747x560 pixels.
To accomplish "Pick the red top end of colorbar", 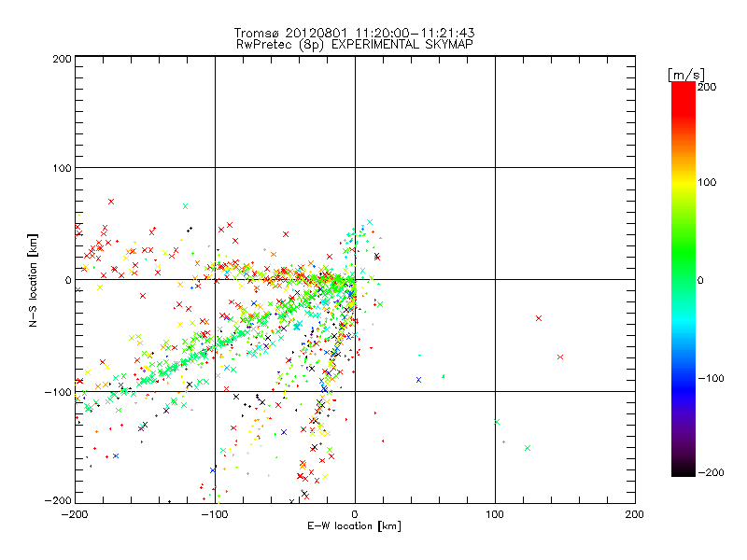I will pyautogui.click(x=683, y=88).
